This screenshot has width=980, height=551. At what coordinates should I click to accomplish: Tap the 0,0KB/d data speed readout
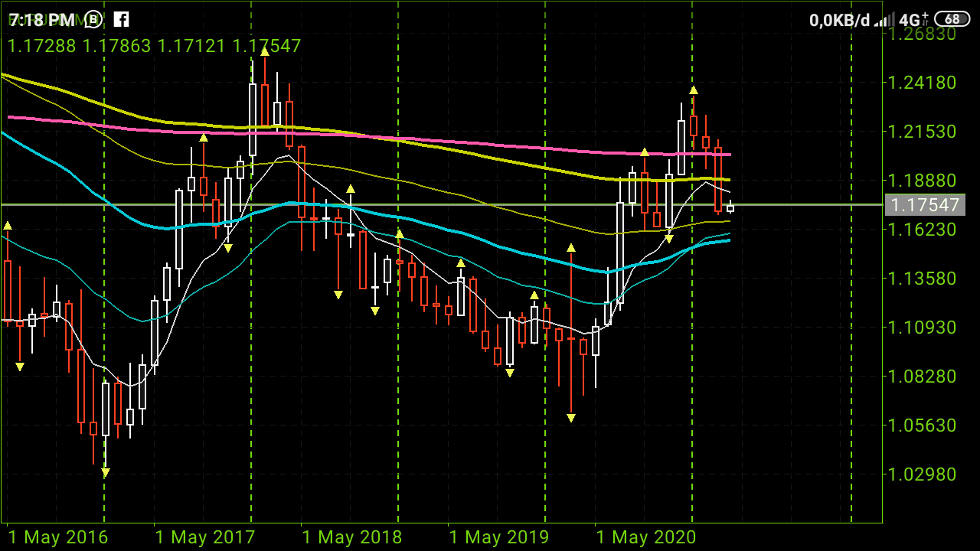pyautogui.click(x=840, y=21)
